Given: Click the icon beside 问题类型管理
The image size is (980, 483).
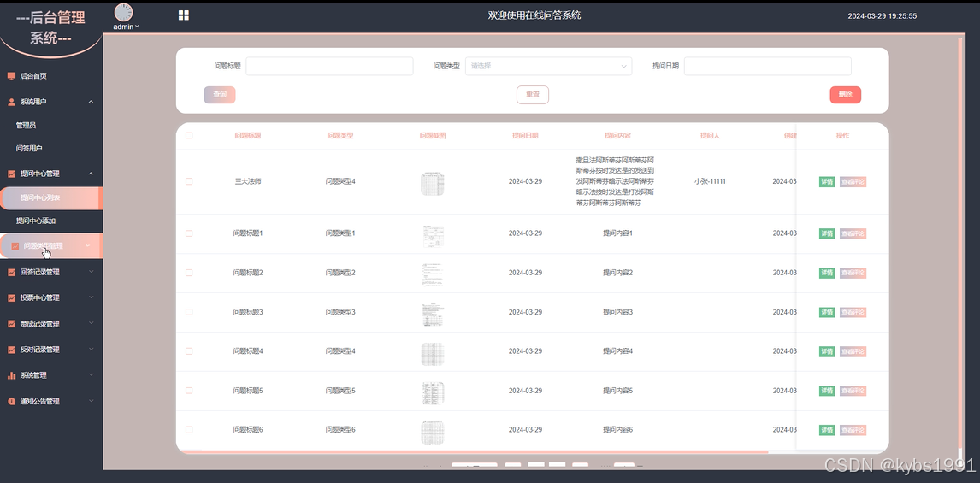Looking at the screenshot, I should (x=15, y=246).
